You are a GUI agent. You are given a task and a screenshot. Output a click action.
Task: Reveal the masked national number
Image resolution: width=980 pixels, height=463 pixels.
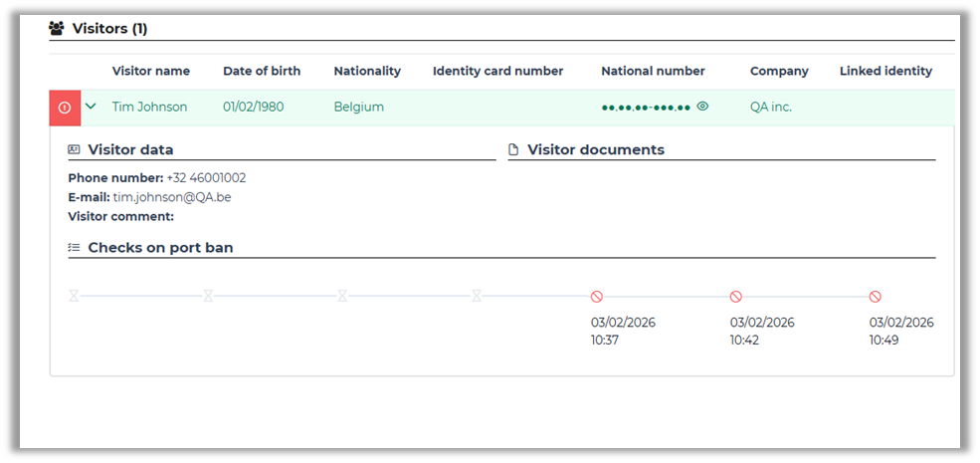702,107
